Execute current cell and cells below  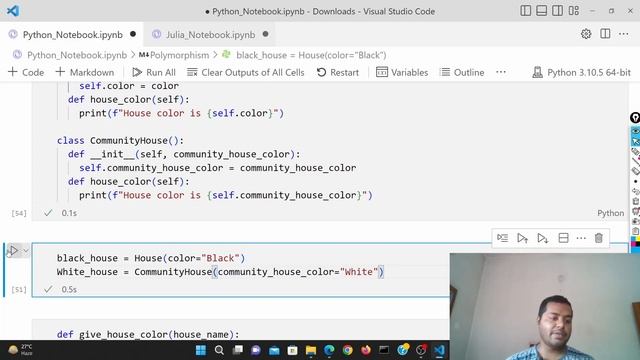pyautogui.click(x=542, y=238)
